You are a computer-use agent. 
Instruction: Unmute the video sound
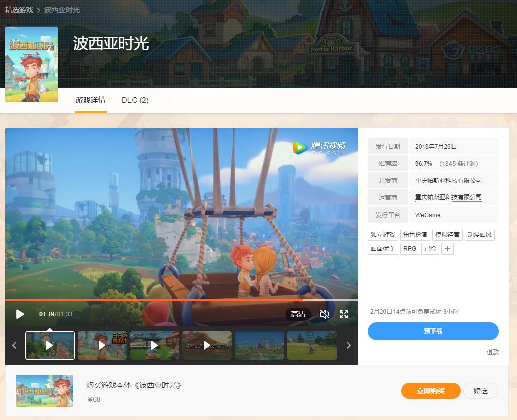point(325,314)
